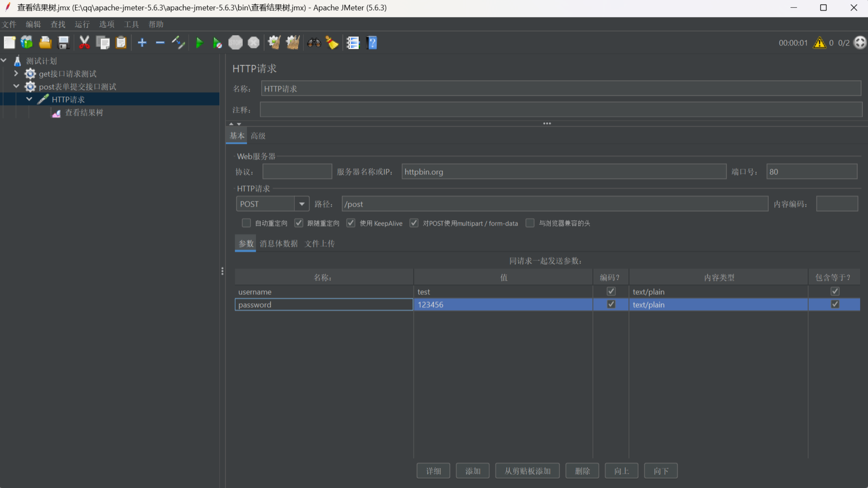Switch to the 消息体数据 tab
Screen dimensions: 868x488
278,244
